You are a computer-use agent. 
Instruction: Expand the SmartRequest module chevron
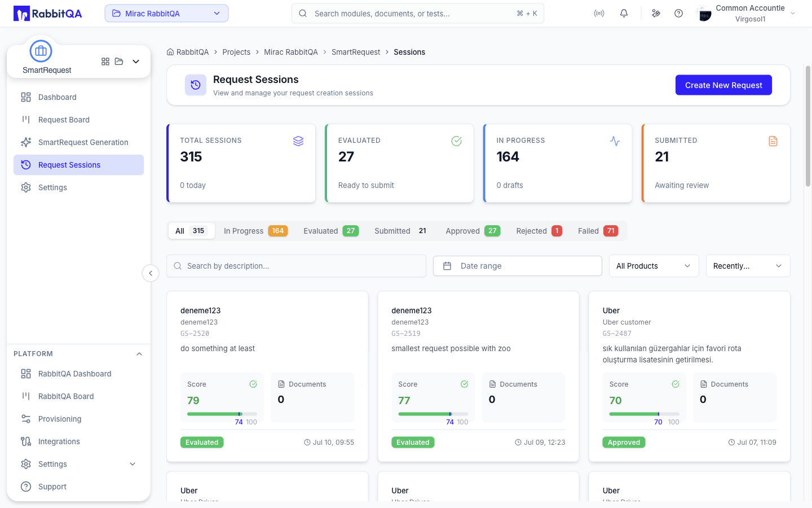pos(136,62)
